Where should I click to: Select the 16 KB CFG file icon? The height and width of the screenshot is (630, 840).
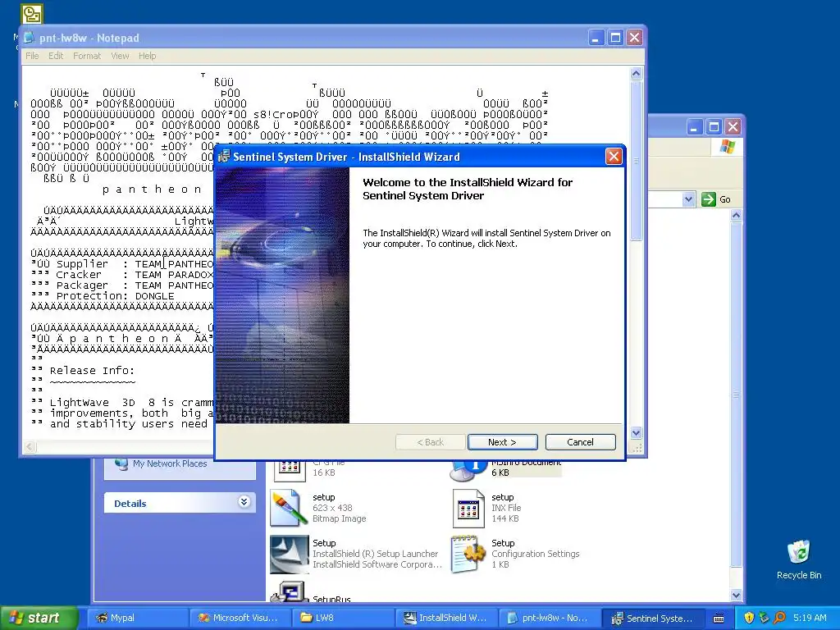pos(290,470)
